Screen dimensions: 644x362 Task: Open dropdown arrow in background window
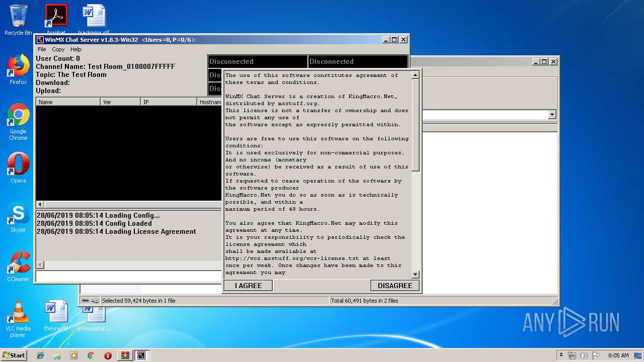click(552, 115)
